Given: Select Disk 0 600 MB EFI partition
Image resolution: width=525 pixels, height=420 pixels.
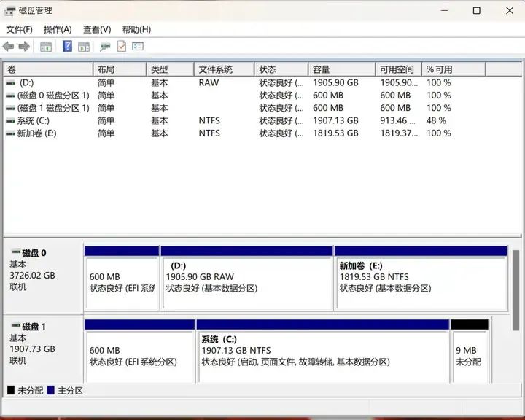Looking at the screenshot, I should point(122,278).
